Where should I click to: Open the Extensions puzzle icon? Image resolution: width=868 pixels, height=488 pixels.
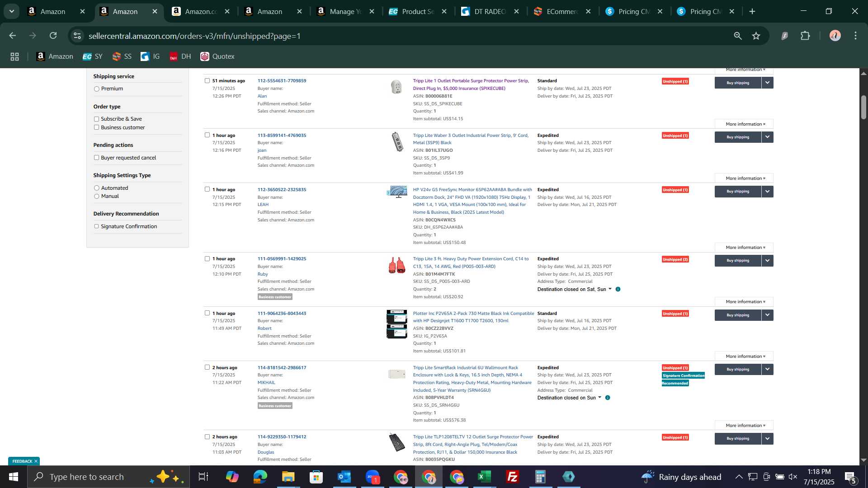coord(806,36)
